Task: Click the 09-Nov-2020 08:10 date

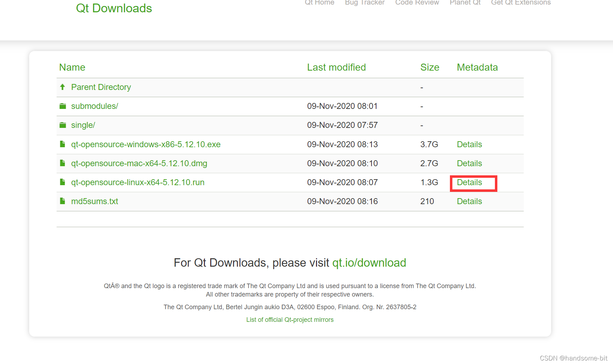Action: (x=342, y=163)
